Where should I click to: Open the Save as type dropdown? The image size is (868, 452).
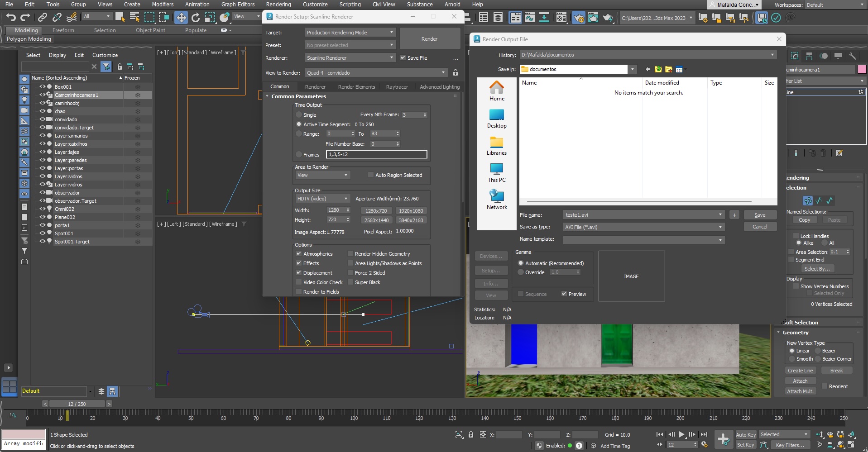click(643, 227)
